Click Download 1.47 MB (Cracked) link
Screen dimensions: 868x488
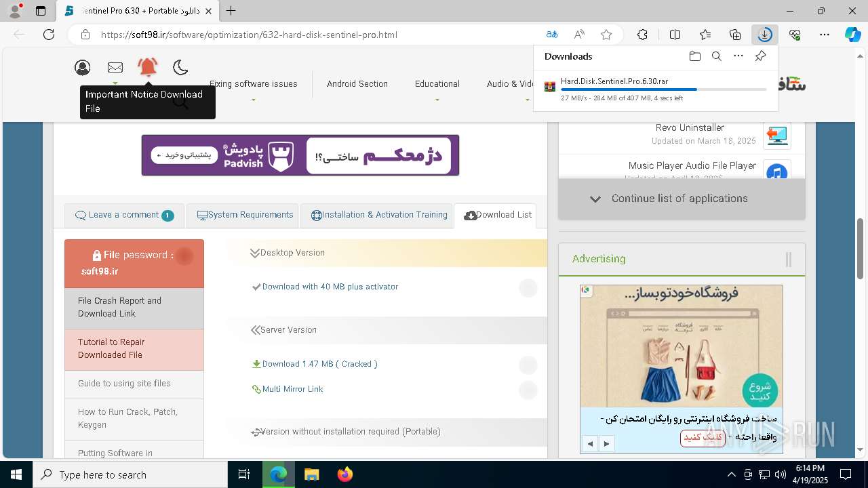pos(320,364)
